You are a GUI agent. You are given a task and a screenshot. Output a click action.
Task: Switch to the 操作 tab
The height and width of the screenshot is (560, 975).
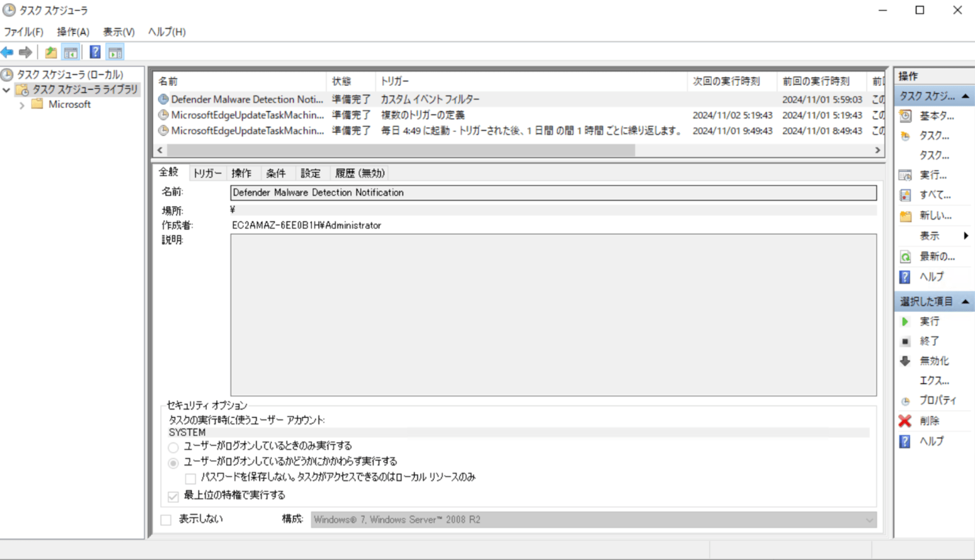pyautogui.click(x=241, y=173)
